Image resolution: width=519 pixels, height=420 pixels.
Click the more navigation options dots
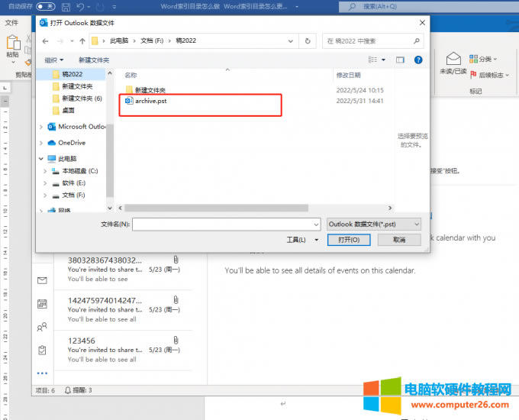(42, 373)
